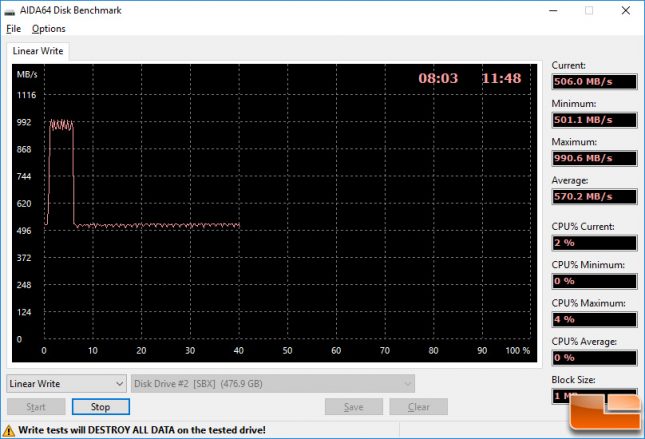Click the remaining time 11:48 readout
This screenshot has height=439, width=645.
pyautogui.click(x=501, y=78)
